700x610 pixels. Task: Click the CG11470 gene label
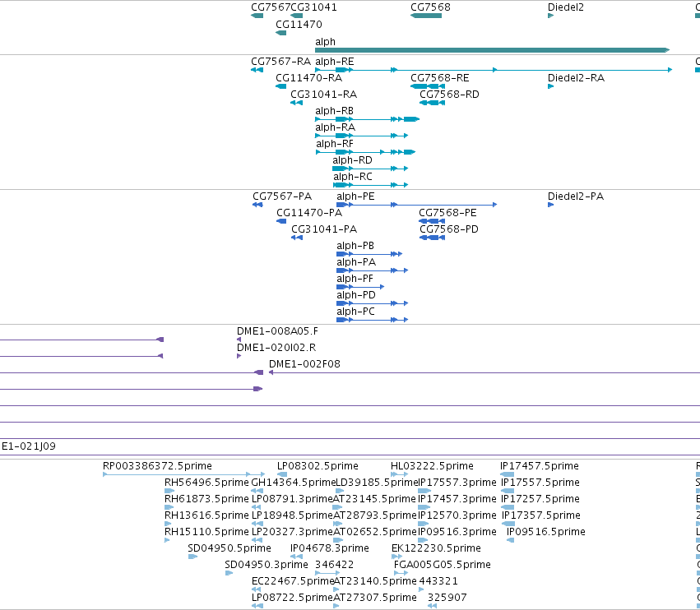299,24
